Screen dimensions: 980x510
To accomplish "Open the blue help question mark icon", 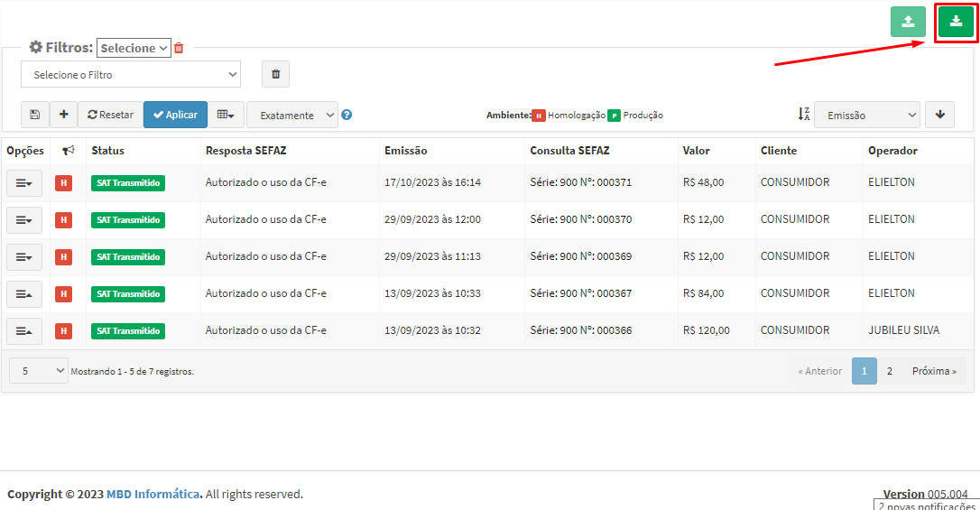I will click(347, 115).
